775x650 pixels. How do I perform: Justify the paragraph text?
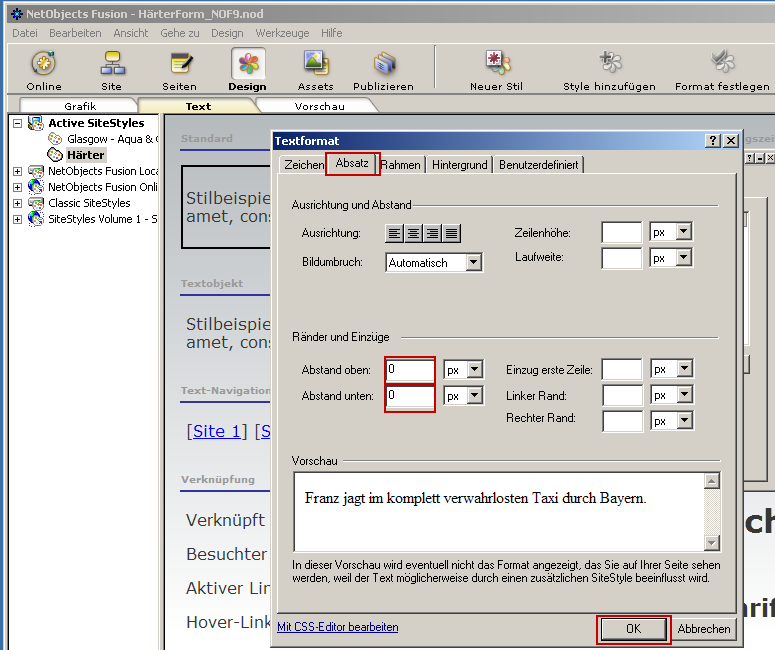[x=452, y=233]
